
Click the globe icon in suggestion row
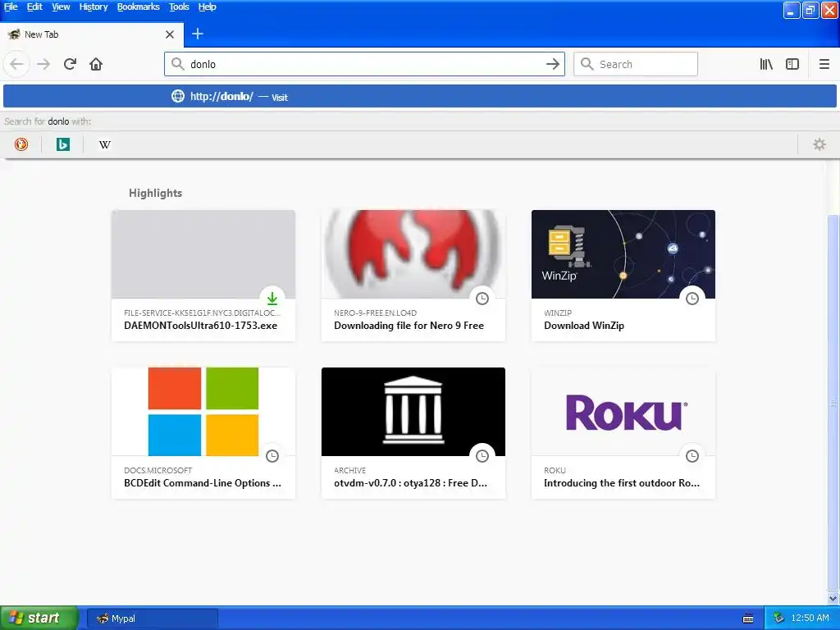coord(177,97)
